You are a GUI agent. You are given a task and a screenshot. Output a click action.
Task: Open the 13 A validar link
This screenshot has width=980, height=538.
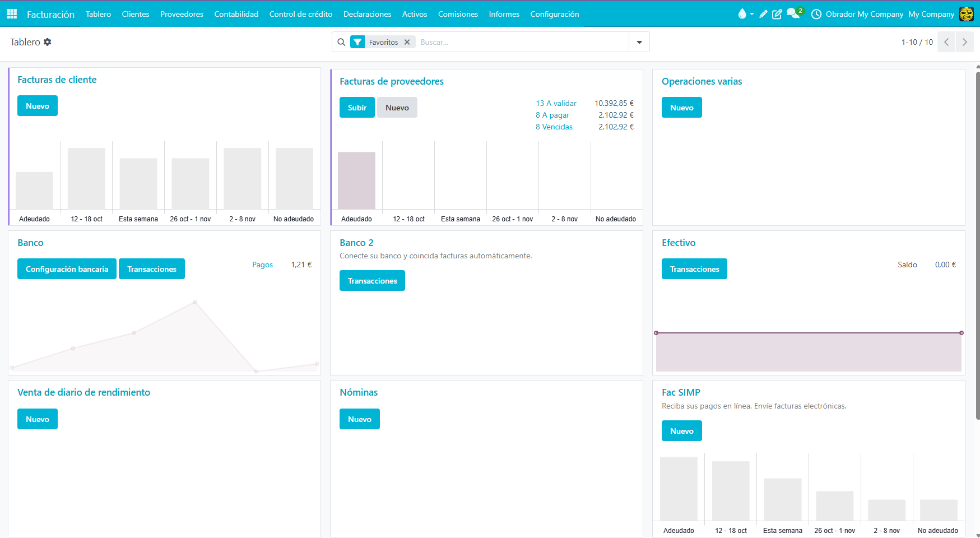coord(556,103)
